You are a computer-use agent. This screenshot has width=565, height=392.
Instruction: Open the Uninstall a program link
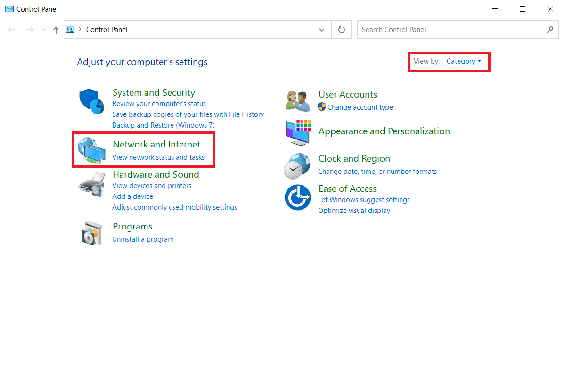[143, 239]
